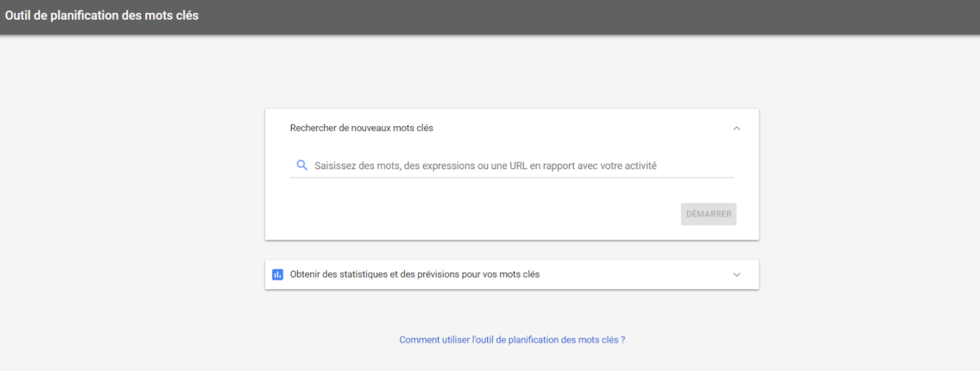The height and width of the screenshot is (371, 980).
Task: Click the blue bar chart statistics icon
Action: tap(277, 274)
